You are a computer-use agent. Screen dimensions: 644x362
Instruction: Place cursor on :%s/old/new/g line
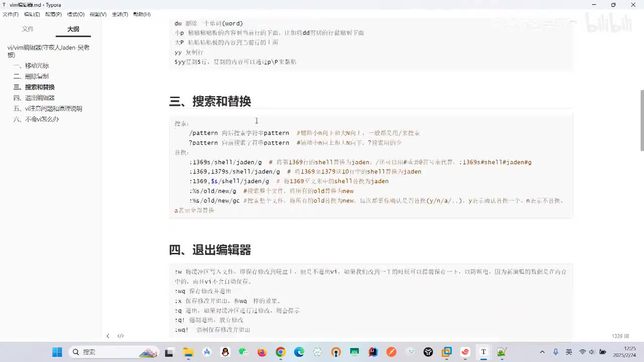[x=272, y=191]
